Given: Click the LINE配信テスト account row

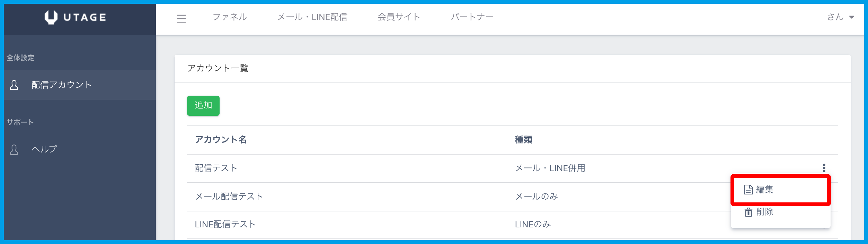Looking at the screenshot, I should click(x=225, y=224).
